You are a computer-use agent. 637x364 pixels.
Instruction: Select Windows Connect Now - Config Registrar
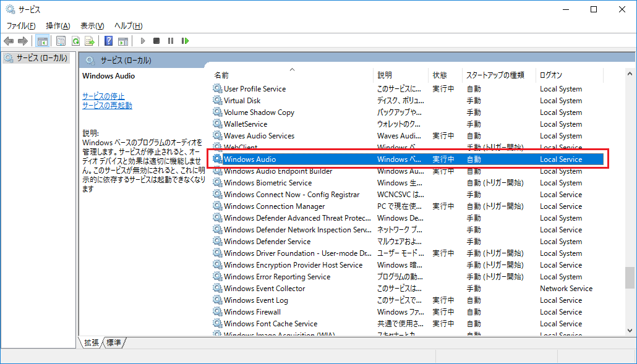point(408,195)
